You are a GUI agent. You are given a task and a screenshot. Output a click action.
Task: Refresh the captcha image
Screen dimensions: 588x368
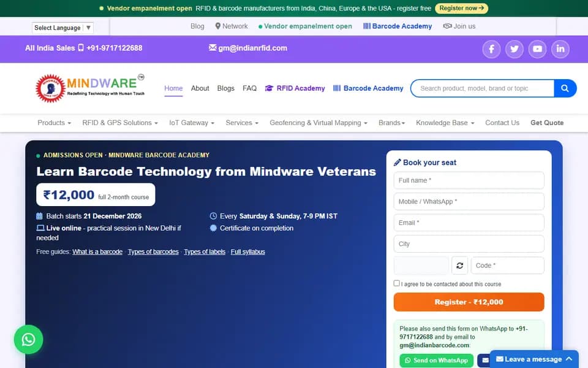click(x=460, y=266)
